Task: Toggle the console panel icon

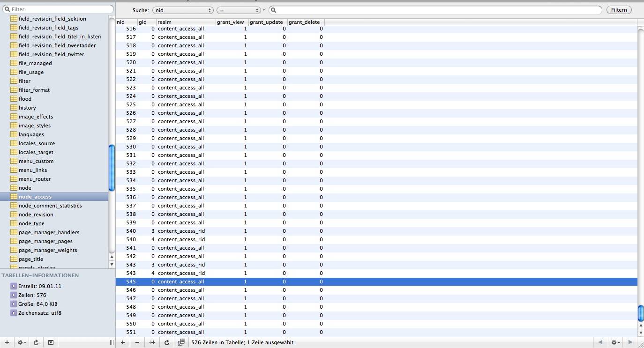Action: click(50, 342)
